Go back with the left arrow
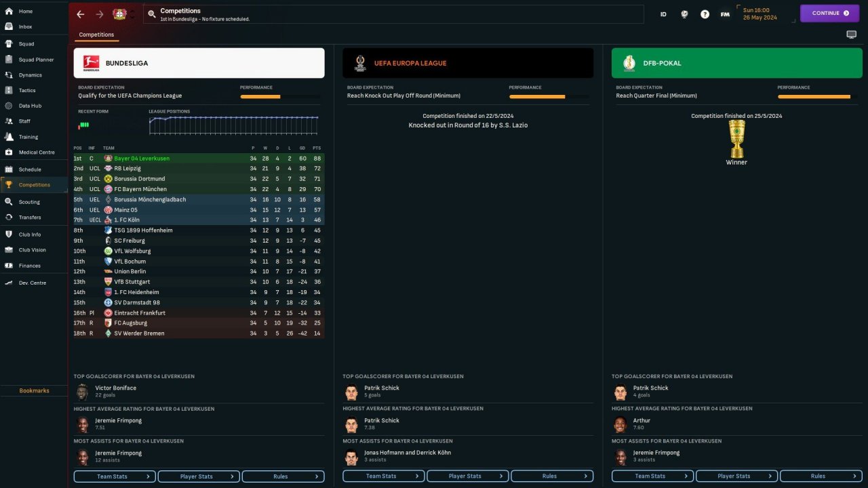The image size is (868, 488). 81,14
